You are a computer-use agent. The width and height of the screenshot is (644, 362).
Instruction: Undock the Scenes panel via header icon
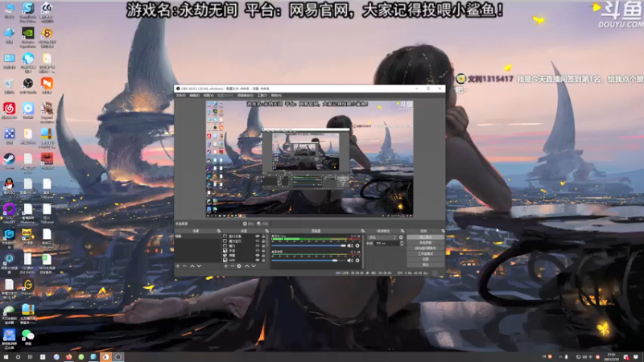coord(219,231)
